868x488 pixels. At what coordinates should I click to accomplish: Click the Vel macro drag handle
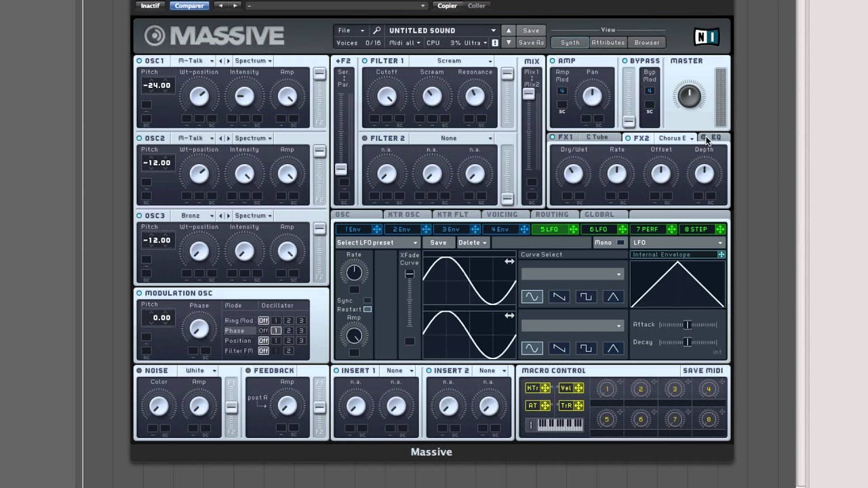pos(578,388)
